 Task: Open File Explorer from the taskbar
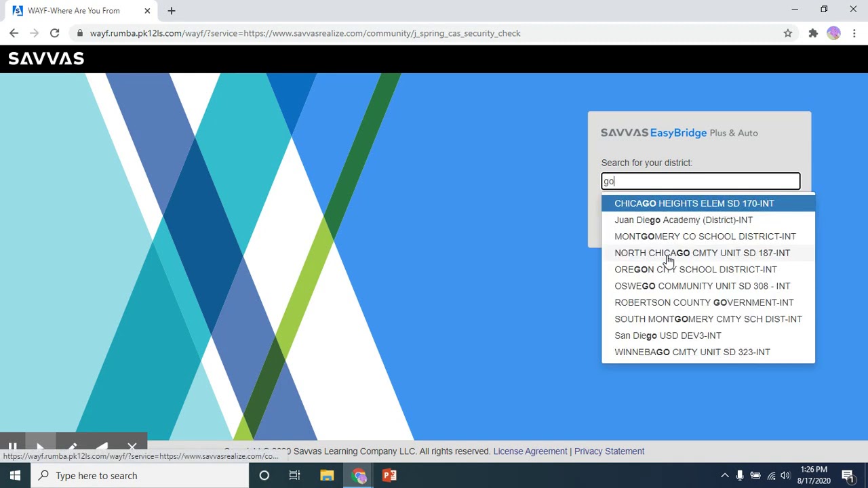(327, 476)
